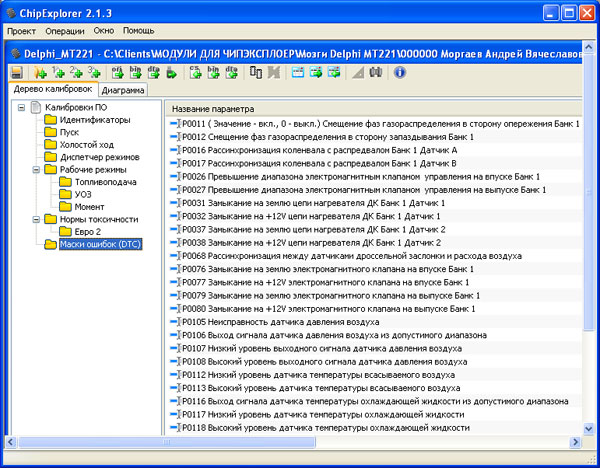
Task: Collapse the Рабочие режимы tree branch
Action: 36,170
